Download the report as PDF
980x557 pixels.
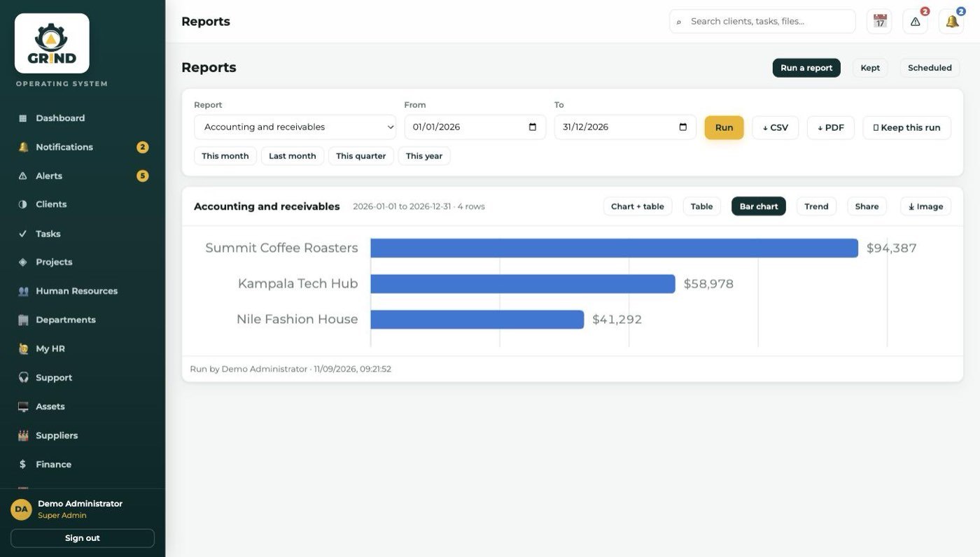pos(831,127)
